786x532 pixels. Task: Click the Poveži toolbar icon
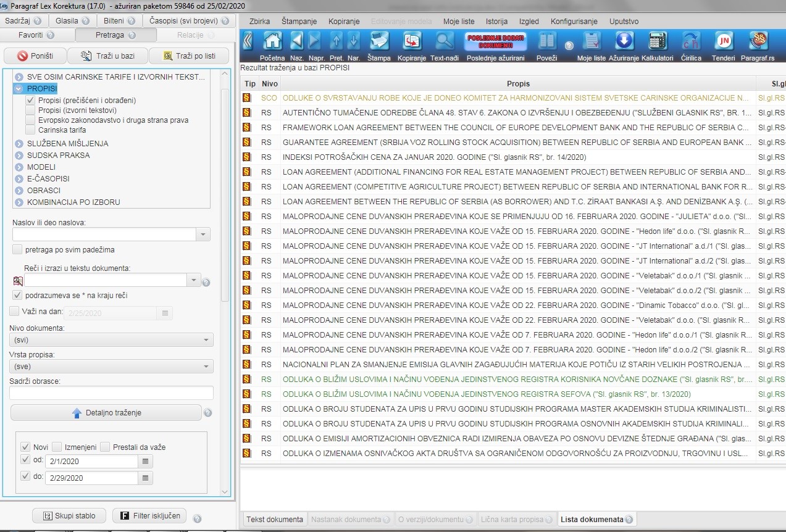click(x=546, y=42)
